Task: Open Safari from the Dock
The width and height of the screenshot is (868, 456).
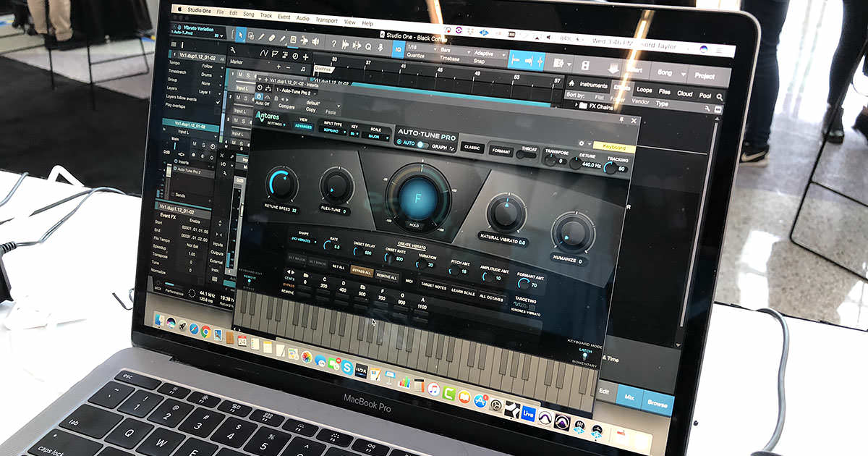Action: [195, 329]
